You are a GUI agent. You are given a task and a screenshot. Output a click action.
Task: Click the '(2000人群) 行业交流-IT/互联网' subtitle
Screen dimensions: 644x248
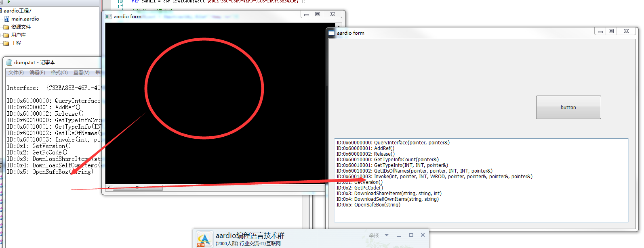(248, 244)
